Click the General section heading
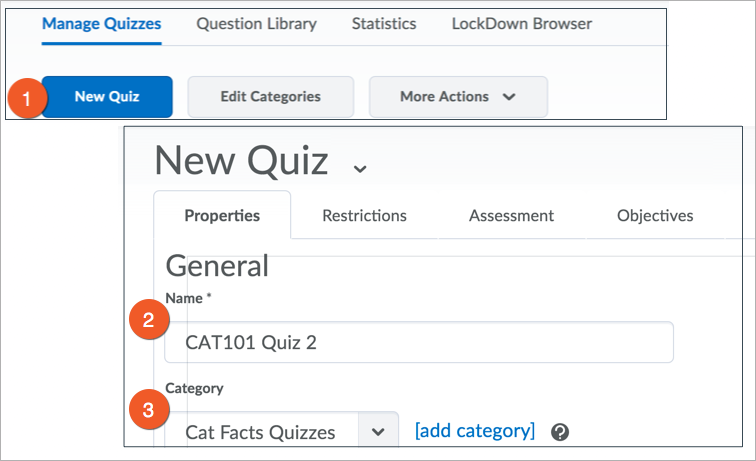The width and height of the screenshot is (756, 461). tap(217, 265)
